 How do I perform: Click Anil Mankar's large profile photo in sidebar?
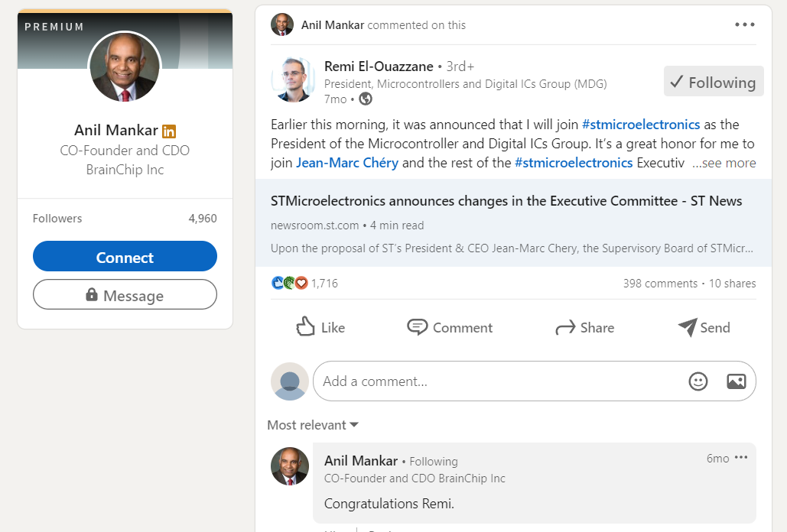click(125, 66)
